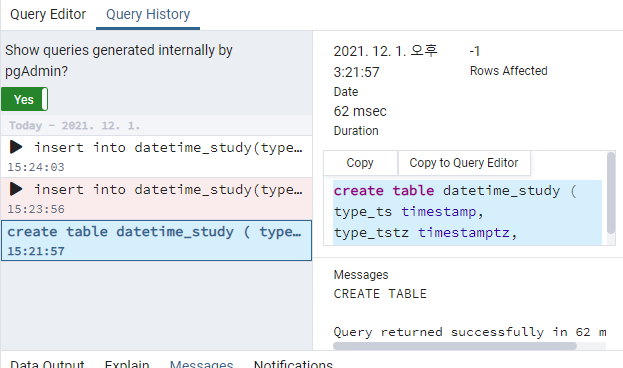Switch to the Query Editor tab
The height and width of the screenshot is (368, 623).
(x=48, y=14)
